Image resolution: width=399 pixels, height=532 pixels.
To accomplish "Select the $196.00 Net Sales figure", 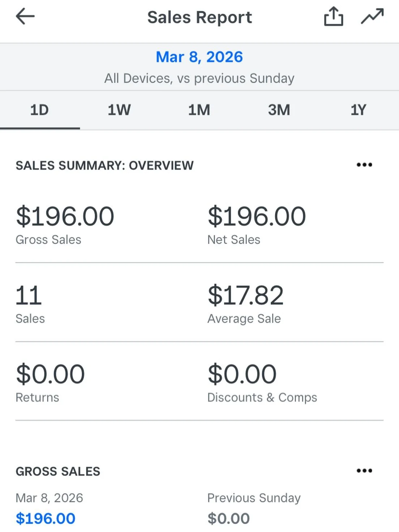I will click(x=257, y=216).
